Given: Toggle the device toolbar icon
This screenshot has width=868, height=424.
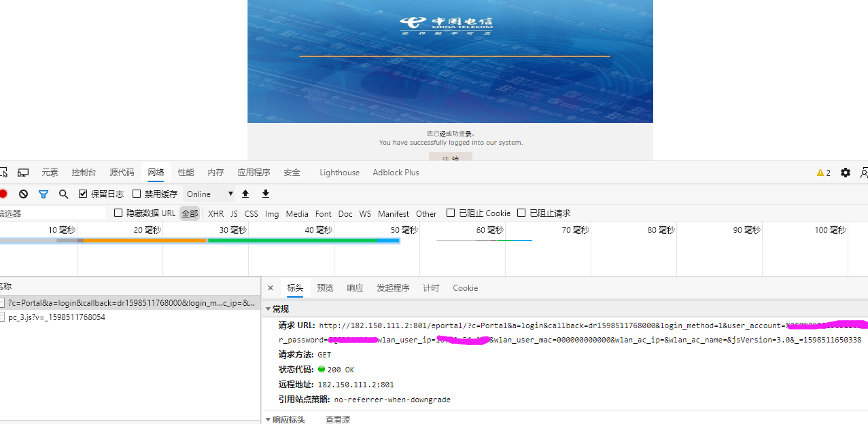Looking at the screenshot, I should click(23, 173).
